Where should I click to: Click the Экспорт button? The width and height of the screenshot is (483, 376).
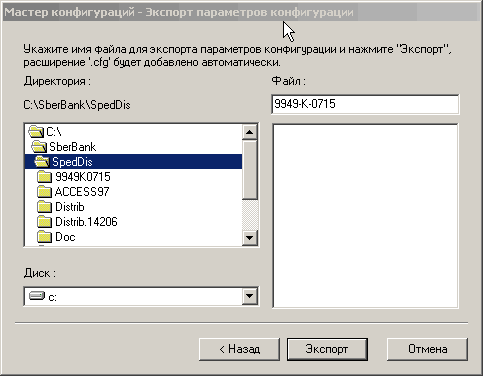[x=327, y=349]
